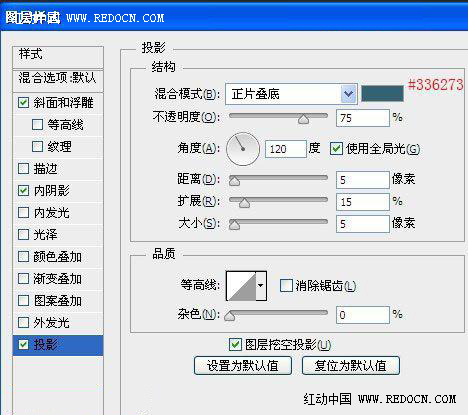Select the 颜色叠加 style entry label

point(57,257)
